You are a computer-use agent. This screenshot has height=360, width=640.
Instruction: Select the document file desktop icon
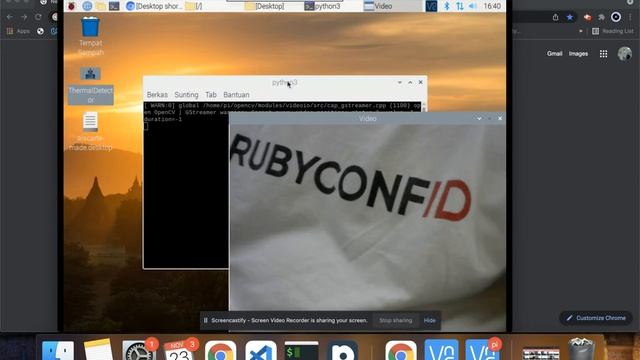coord(90,131)
